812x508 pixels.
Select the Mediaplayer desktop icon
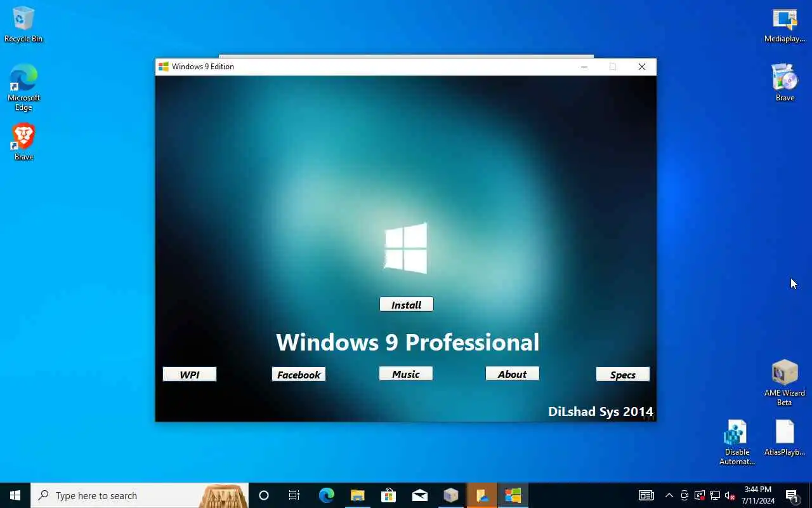[785, 24]
